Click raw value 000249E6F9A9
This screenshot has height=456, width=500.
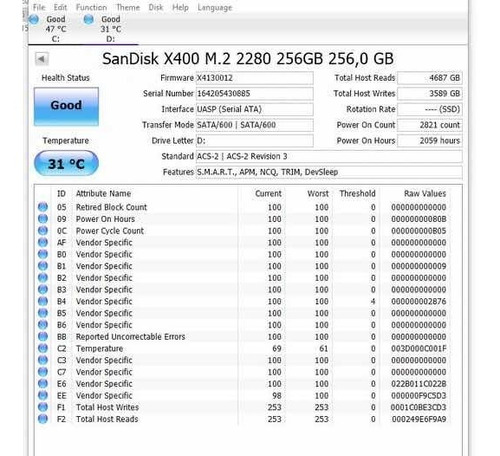419,419
